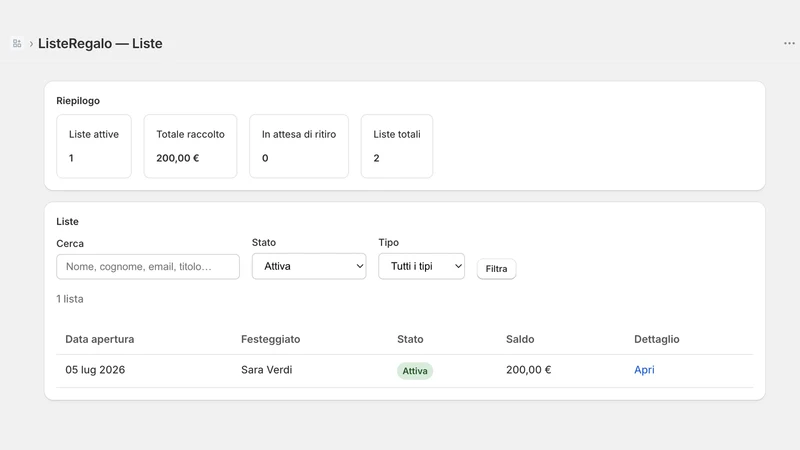
Task: Click the Data apertura column header
Action: pos(99,339)
